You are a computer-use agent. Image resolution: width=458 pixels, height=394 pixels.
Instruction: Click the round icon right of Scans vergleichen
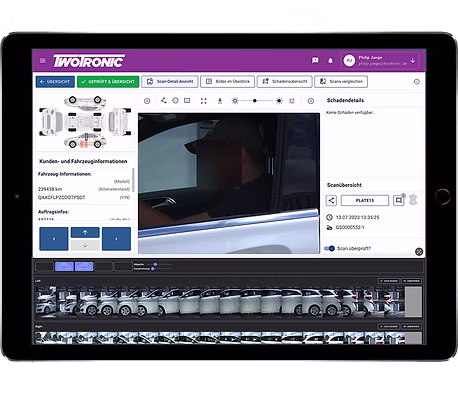coord(417,82)
